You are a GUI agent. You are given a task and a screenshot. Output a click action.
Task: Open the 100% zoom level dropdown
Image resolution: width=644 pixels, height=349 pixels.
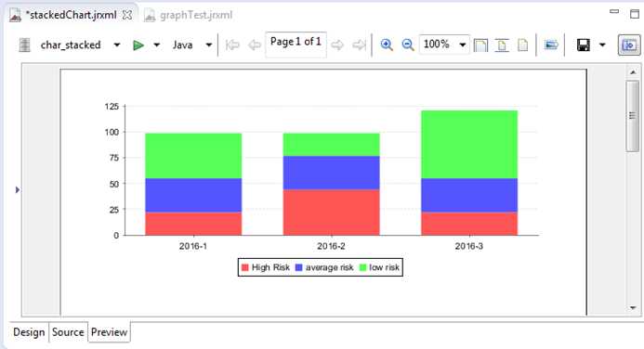point(463,45)
